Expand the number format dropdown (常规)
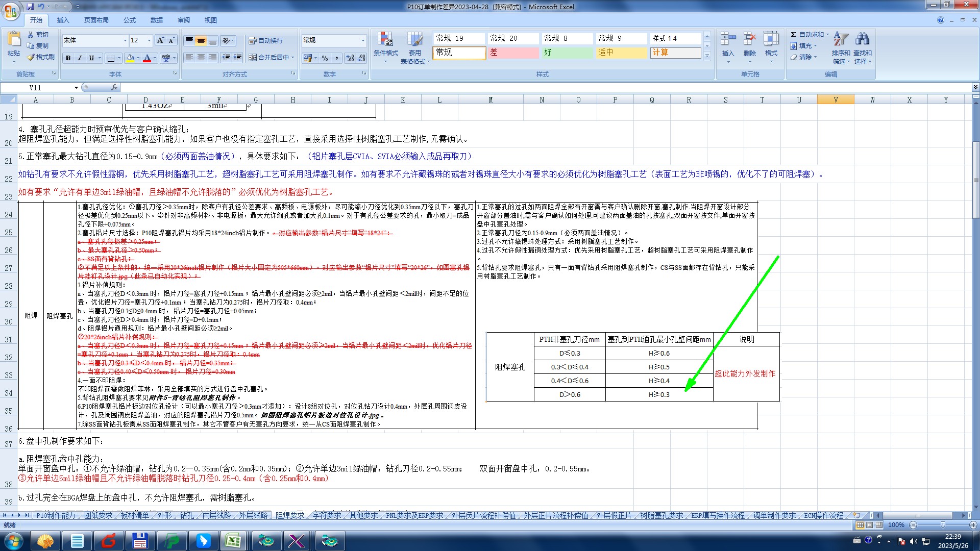The width and height of the screenshot is (980, 551). click(x=363, y=40)
